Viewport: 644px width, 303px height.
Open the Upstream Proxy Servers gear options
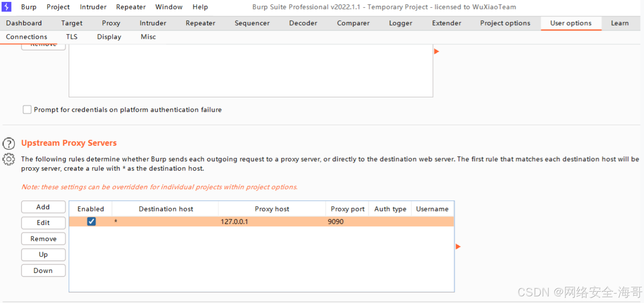coord(9,159)
